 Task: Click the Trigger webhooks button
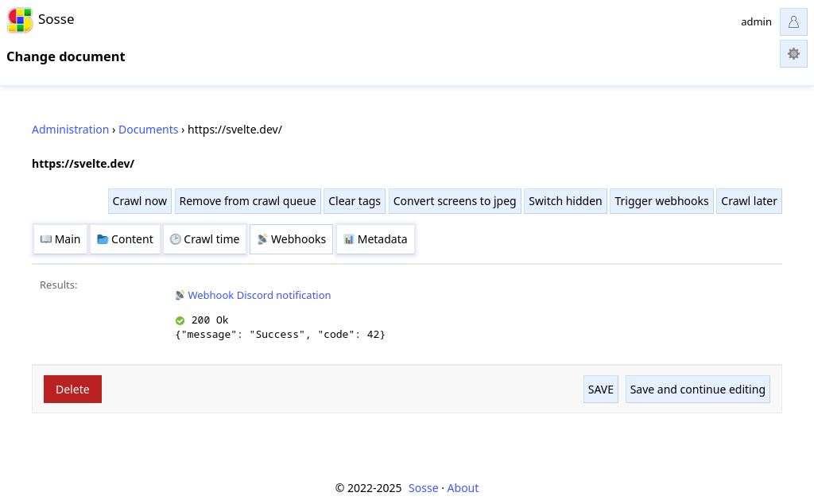pos(661,201)
